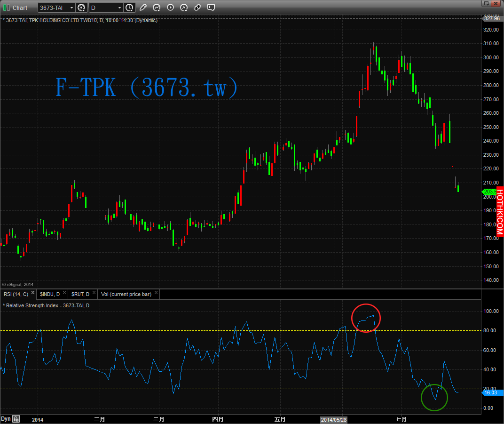Close the $INDU, D tab
504x424 pixels.
tap(64, 292)
